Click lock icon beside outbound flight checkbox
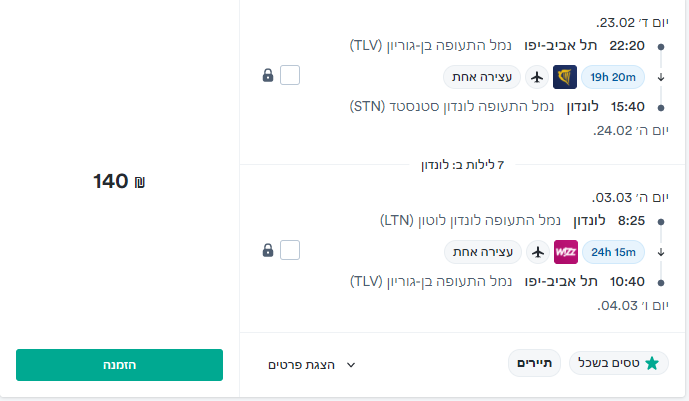The height and width of the screenshot is (401, 689). click(268, 76)
